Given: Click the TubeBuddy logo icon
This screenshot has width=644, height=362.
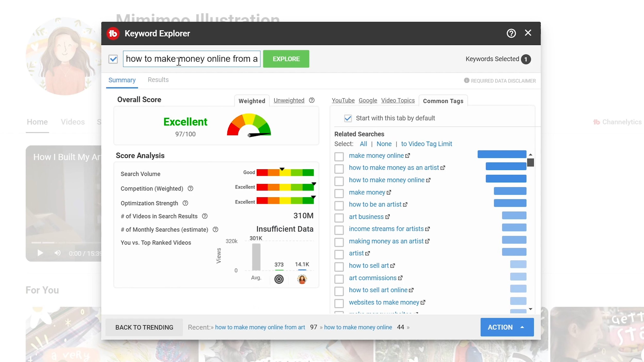Looking at the screenshot, I should [x=113, y=33].
